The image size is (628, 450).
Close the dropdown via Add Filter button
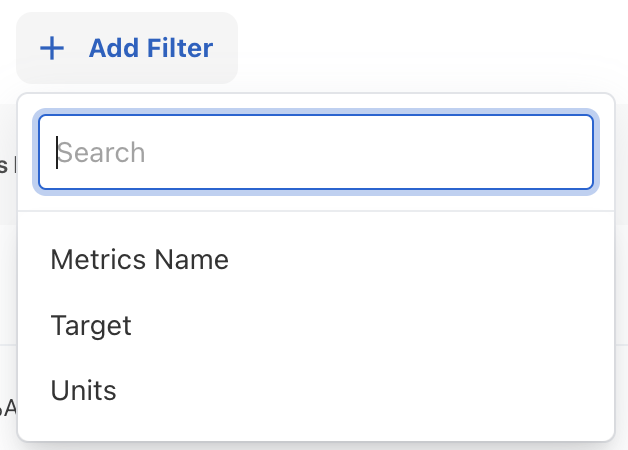coord(127,48)
